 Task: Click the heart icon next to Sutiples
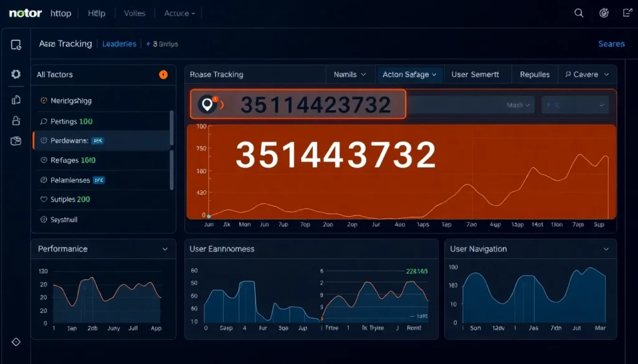click(x=44, y=200)
